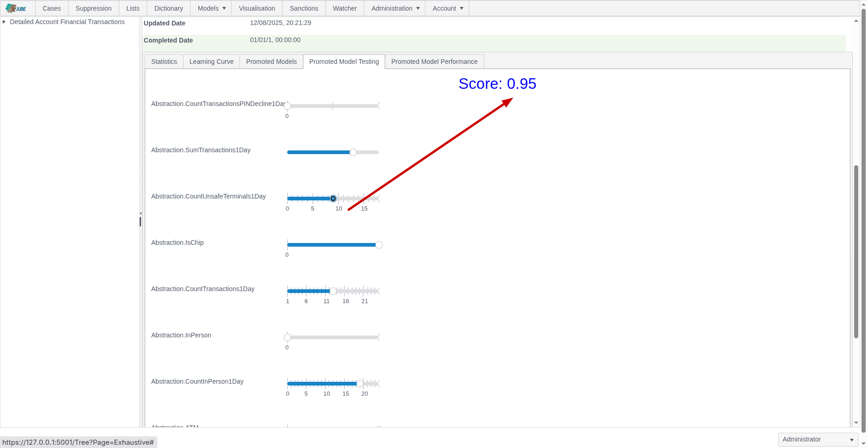Open the Administrator role combo box
The width and height of the screenshot is (868, 448).
[x=818, y=439]
